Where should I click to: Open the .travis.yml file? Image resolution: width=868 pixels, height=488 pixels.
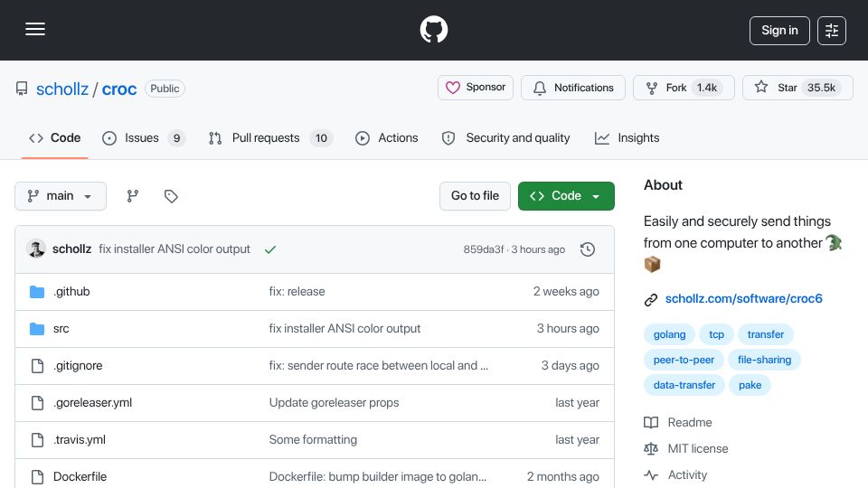tap(80, 440)
